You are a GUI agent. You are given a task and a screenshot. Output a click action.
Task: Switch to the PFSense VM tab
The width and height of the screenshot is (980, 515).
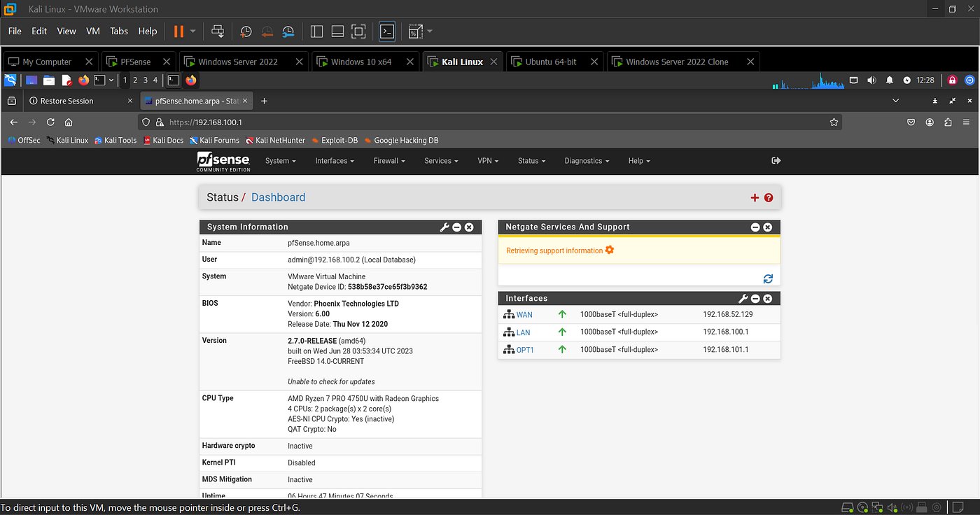139,62
